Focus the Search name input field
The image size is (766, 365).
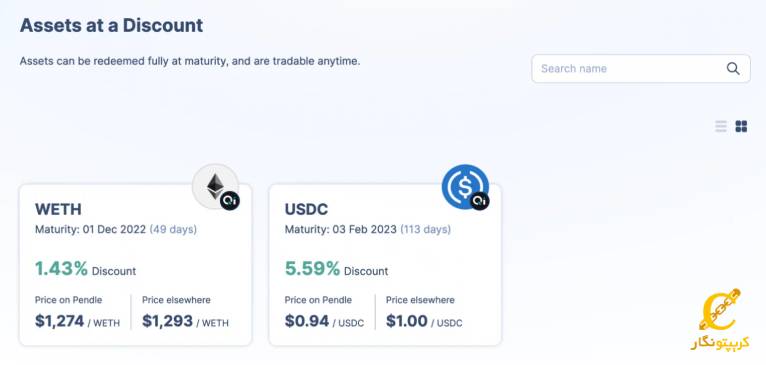640,68
